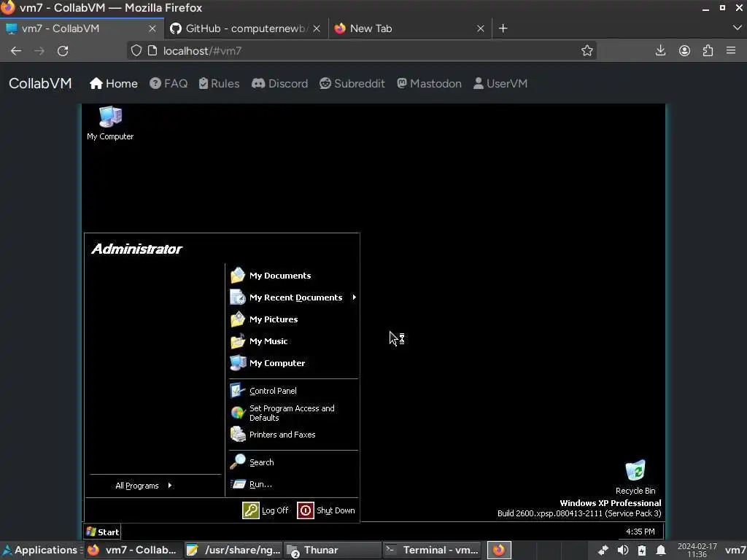This screenshot has height=560, width=747.
Task: Switch to GitHub - computernewb tab
Action: pos(241,28)
